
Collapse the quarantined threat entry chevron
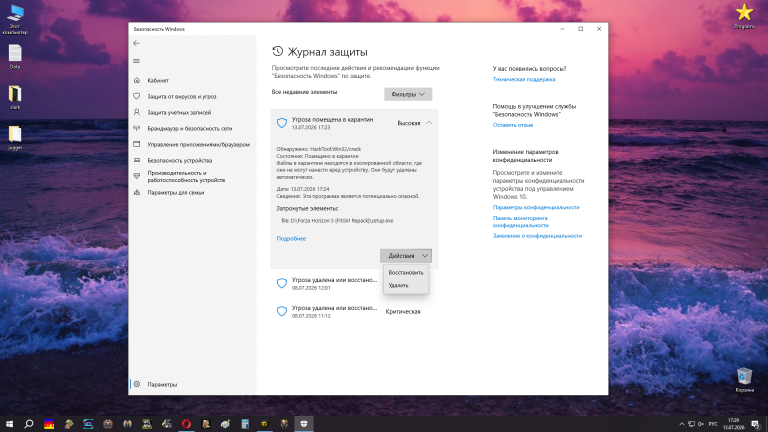[x=429, y=123]
